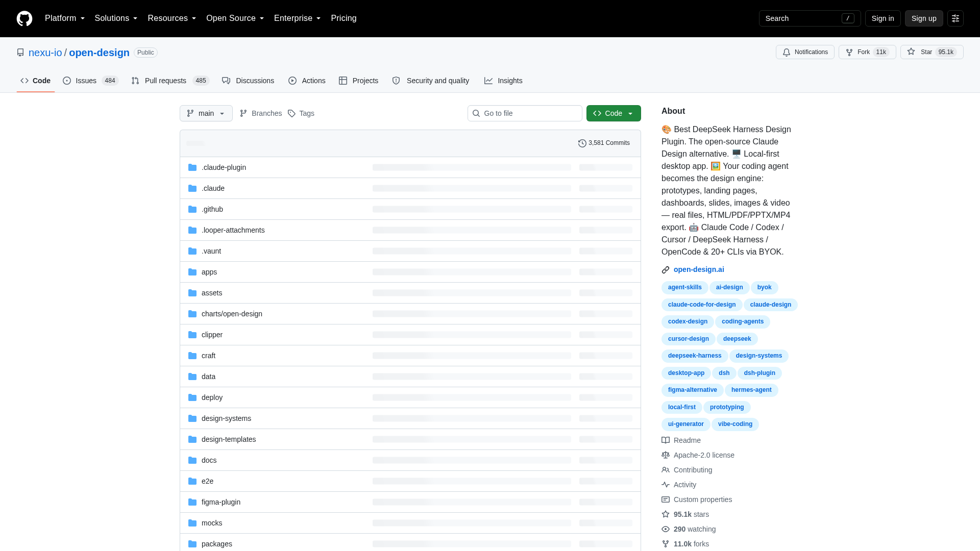Open the Actions tab
The image size is (980, 551).
(307, 81)
